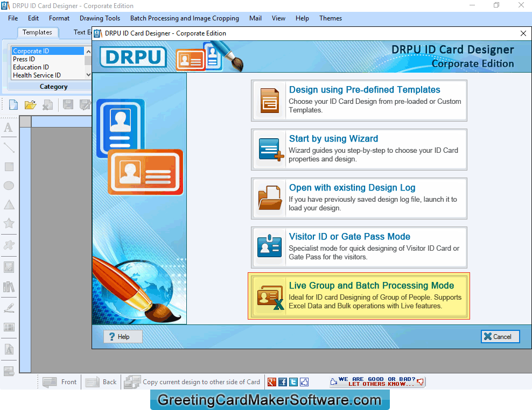Copy current design to other side of Card

tap(192, 382)
